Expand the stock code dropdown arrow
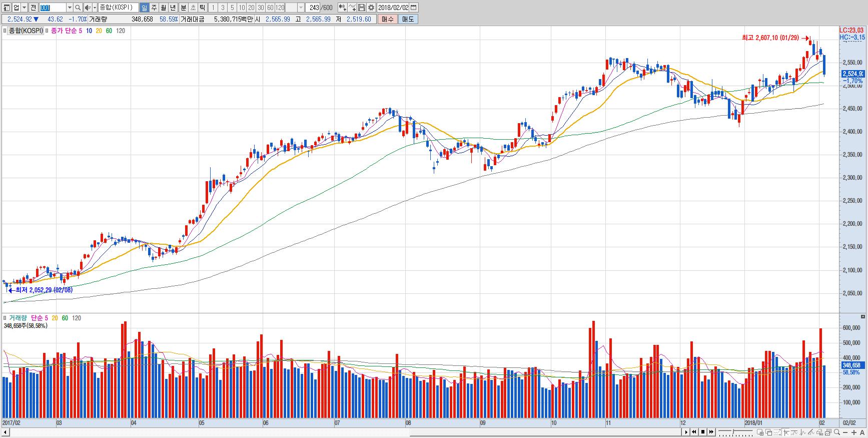This screenshot has height=438, width=868. coord(70,8)
